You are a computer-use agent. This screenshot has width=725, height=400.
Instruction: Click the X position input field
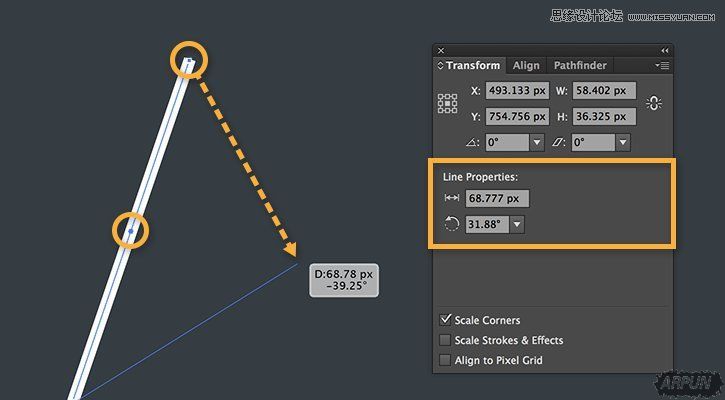[x=517, y=91]
